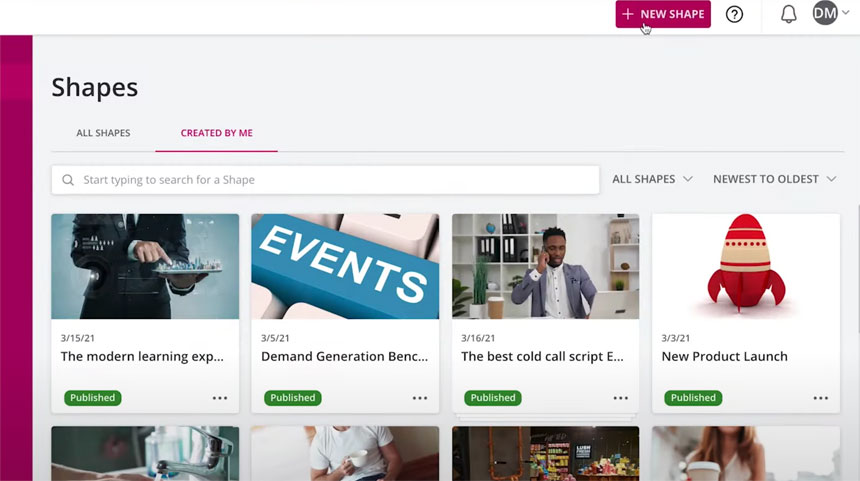Open 'New Product Launch' title link
Viewport: 860px width, 481px height.
[x=724, y=356]
